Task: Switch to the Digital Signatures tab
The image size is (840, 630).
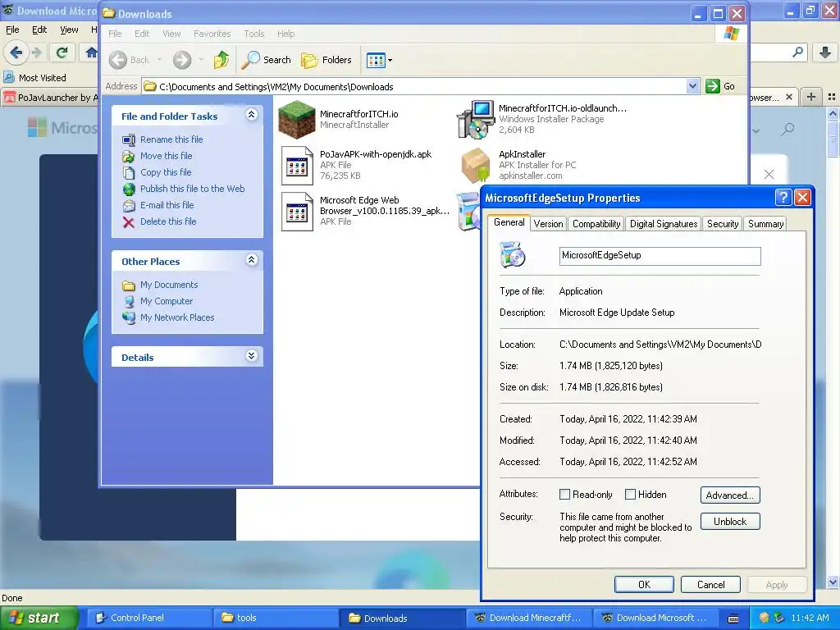Action: click(663, 224)
